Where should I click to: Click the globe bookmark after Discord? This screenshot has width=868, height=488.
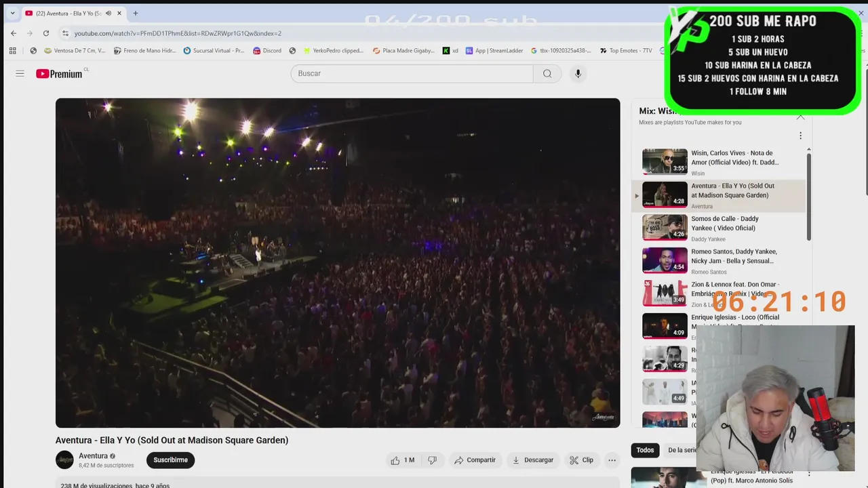pyautogui.click(x=292, y=51)
